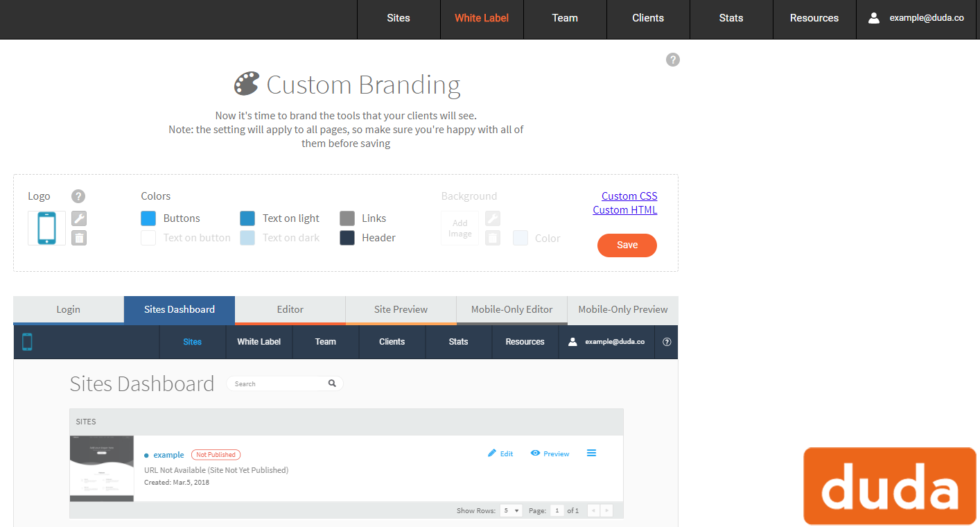Pick the Header color swatch

point(347,238)
